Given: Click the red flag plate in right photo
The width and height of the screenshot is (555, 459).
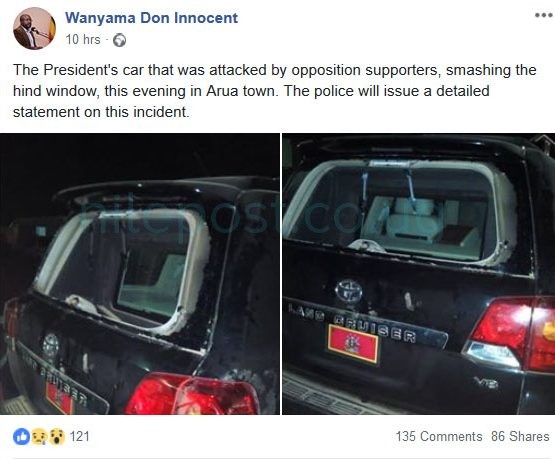Looking at the screenshot, I should point(353,344).
